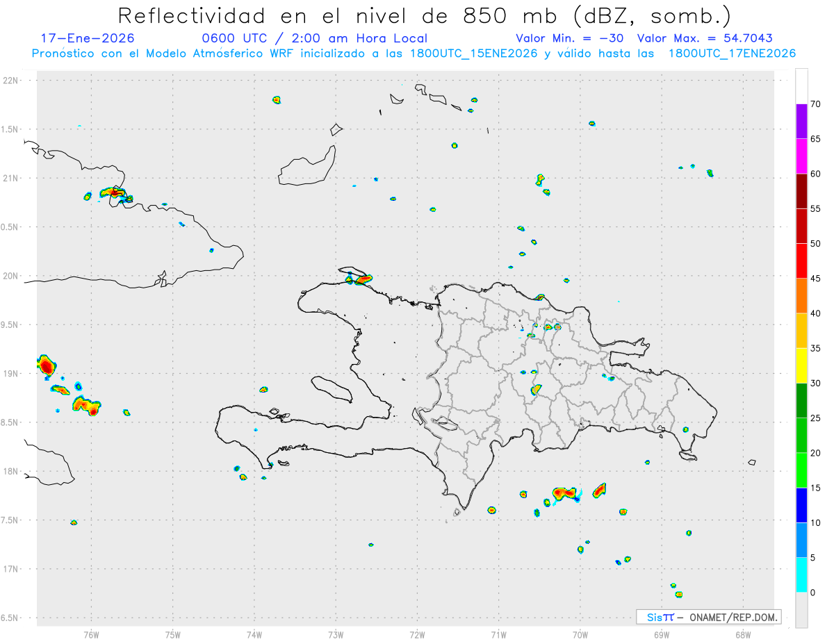Click the latitude axis label '20N'

[12, 276]
